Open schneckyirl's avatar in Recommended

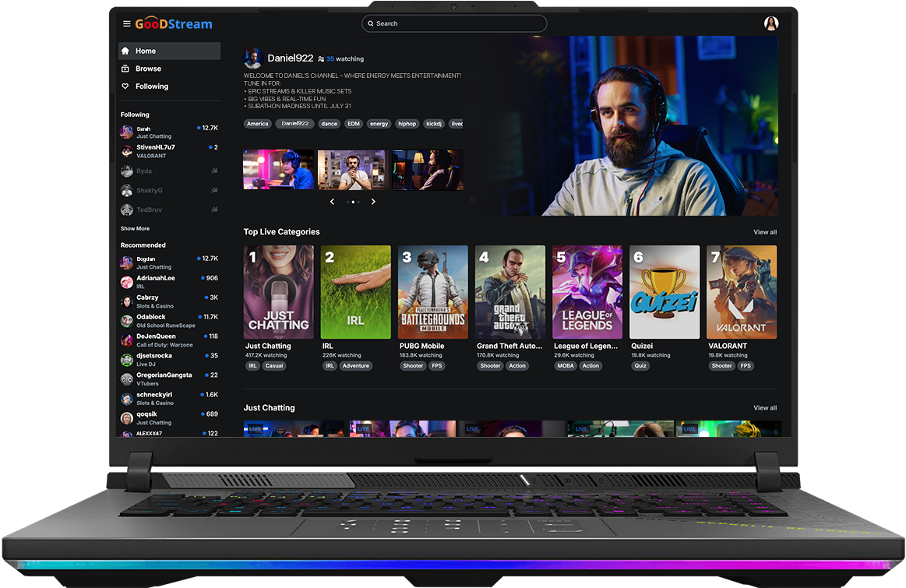tap(126, 399)
